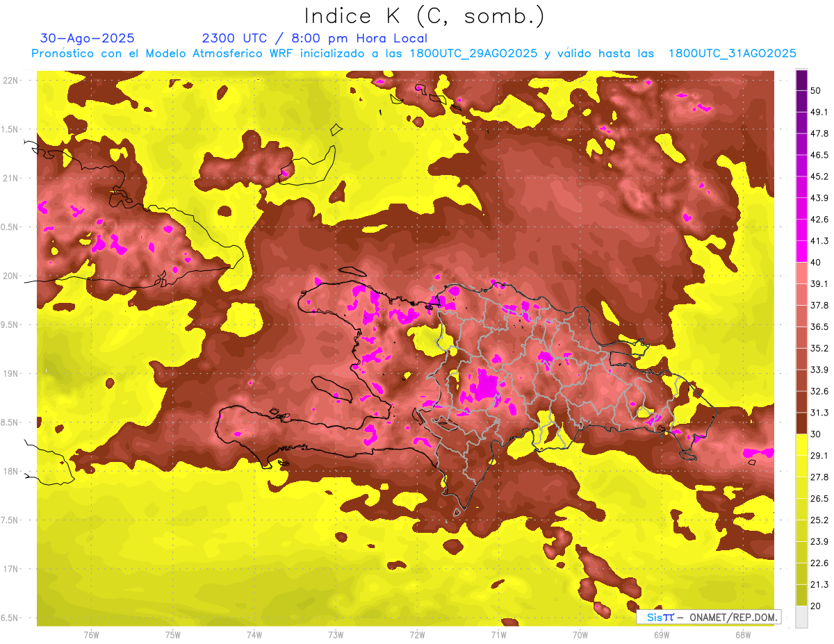
Task: Click the "Indice K (C, somb.)" chart title
Action: click(x=424, y=15)
